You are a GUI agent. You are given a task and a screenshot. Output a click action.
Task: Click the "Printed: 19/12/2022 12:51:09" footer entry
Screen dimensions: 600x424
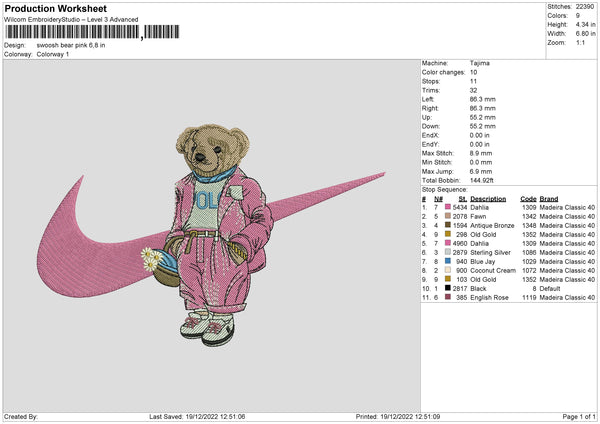coord(398,417)
